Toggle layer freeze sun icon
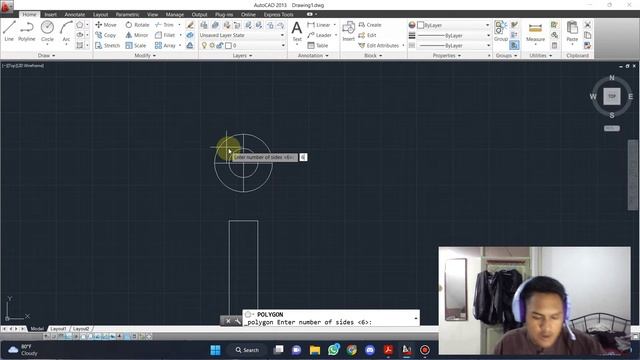 click(212, 45)
